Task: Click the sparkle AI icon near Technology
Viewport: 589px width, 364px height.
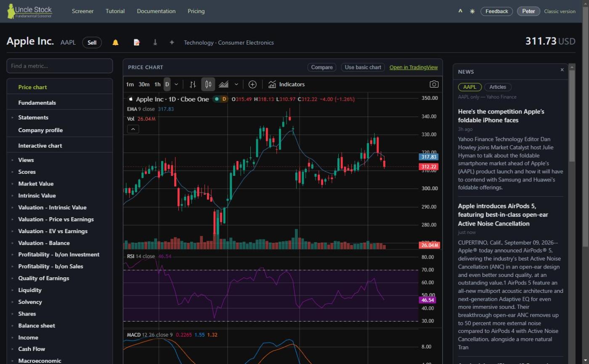Action: tap(172, 43)
